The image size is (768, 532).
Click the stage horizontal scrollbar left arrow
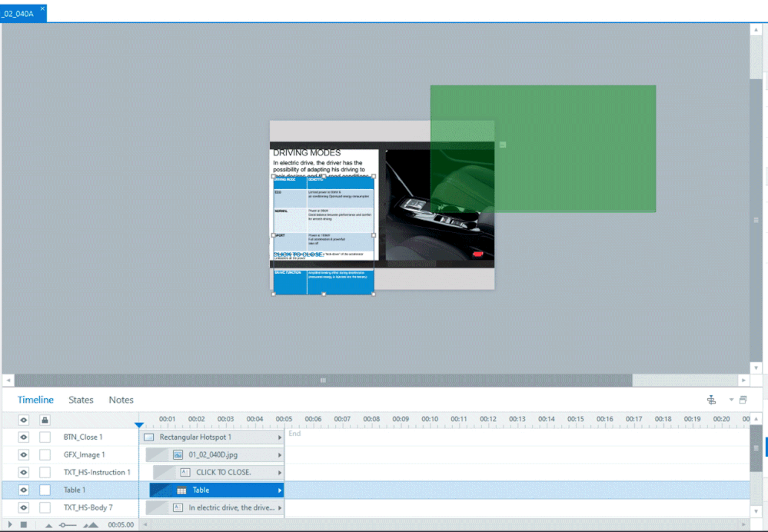pos(8,380)
